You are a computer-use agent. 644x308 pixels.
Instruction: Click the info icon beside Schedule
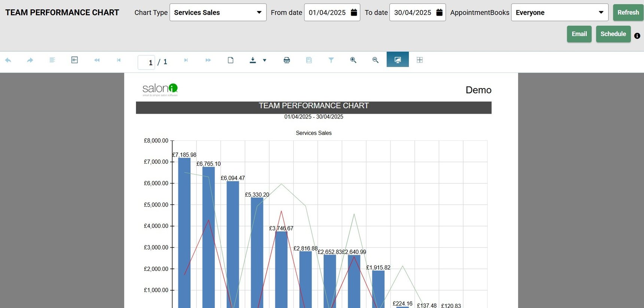[x=637, y=36]
